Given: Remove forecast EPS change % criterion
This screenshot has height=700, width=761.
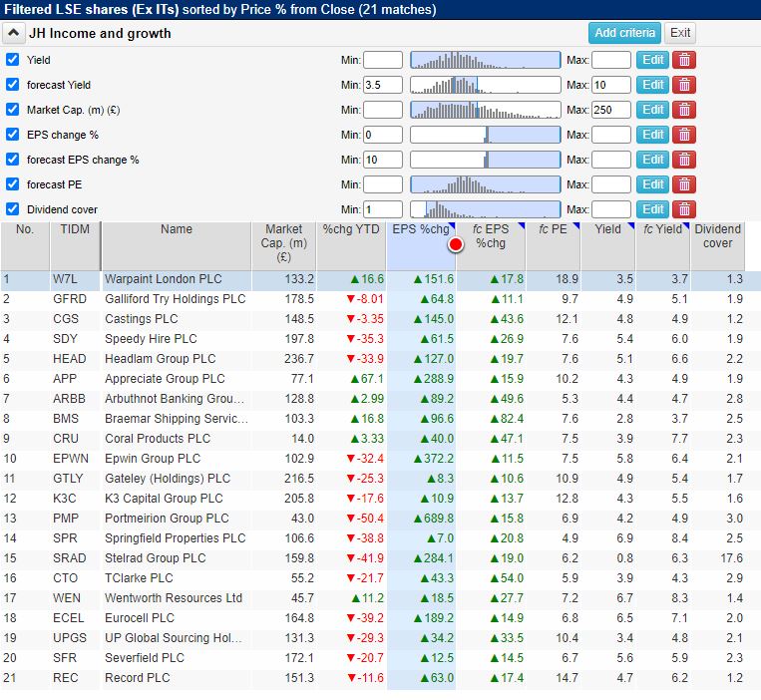Looking at the screenshot, I should click(683, 160).
